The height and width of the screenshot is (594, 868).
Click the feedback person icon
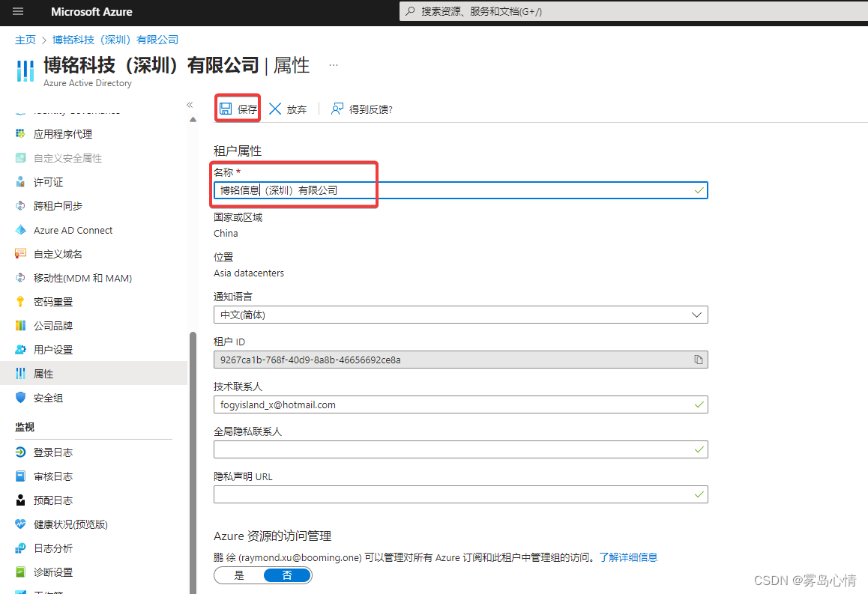(x=337, y=109)
